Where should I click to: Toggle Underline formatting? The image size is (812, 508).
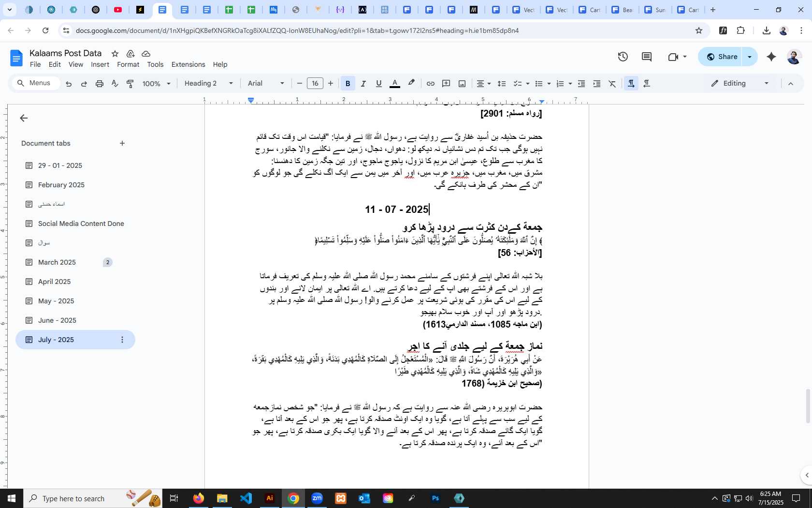(x=379, y=84)
